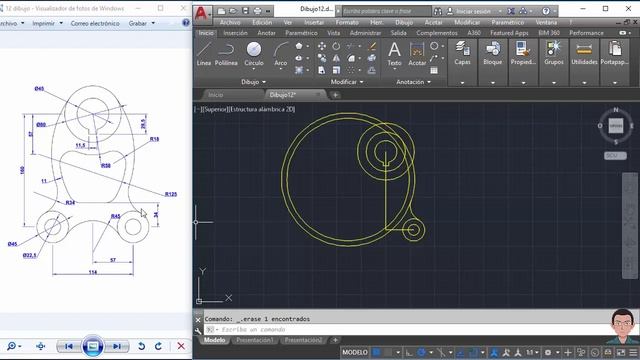The image size is (640, 360).
Task: Open the Texto annotation tool
Action: click(x=394, y=54)
